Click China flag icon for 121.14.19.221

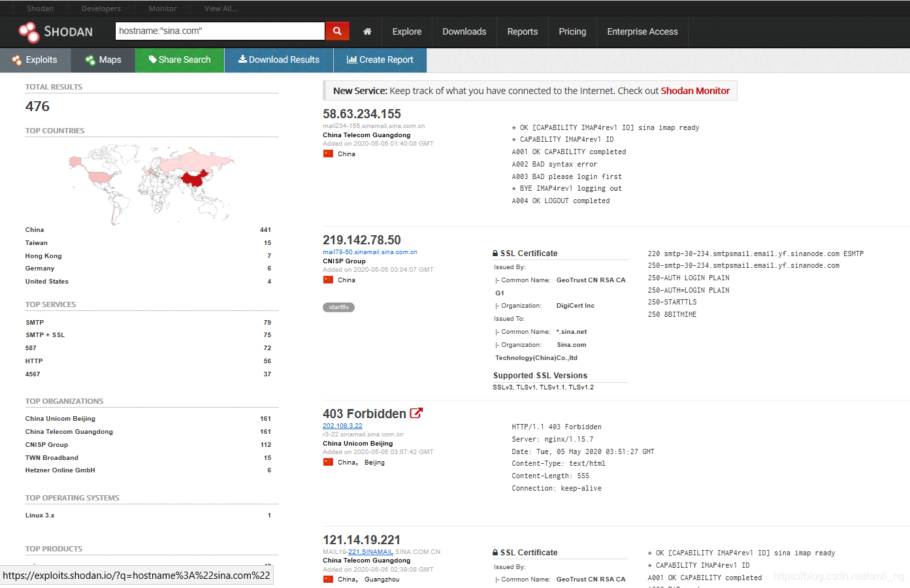pyautogui.click(x=328, y=579)
